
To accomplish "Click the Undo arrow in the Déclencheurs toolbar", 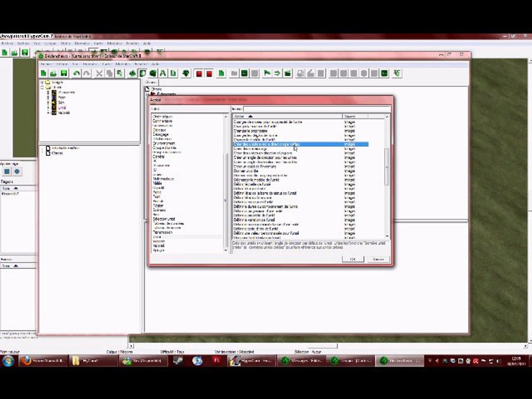I will click(x=76, y=73).
